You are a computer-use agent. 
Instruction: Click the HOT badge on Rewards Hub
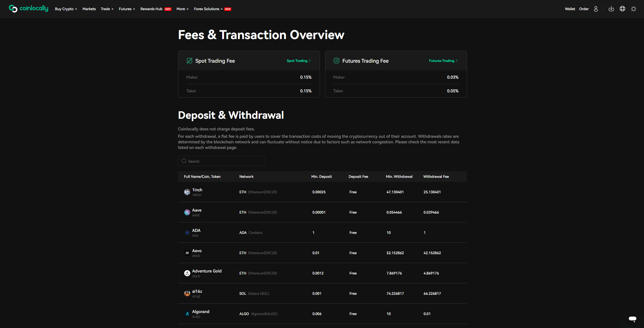point(168,9)
